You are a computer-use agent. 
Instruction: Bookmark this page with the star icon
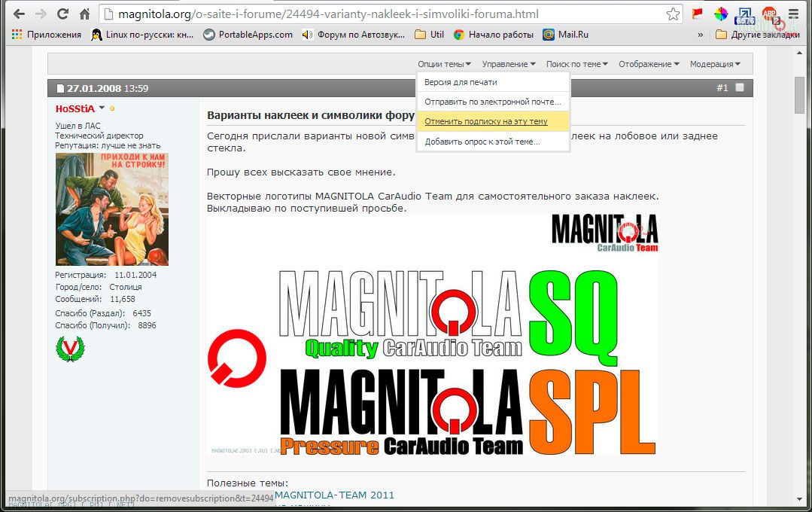pos(673,14)
